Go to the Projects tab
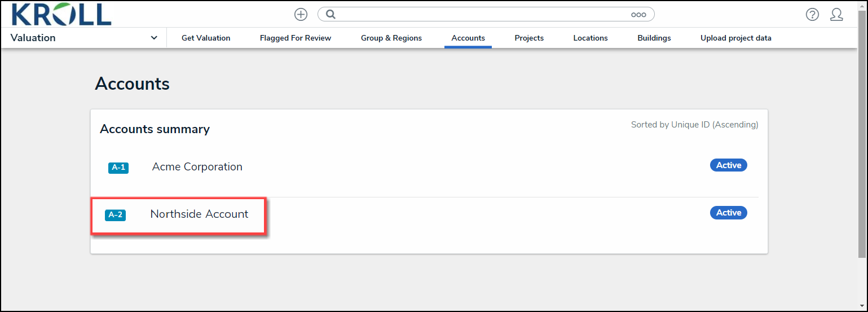Viewport: 868px width, 312px height. click(529, 38)
